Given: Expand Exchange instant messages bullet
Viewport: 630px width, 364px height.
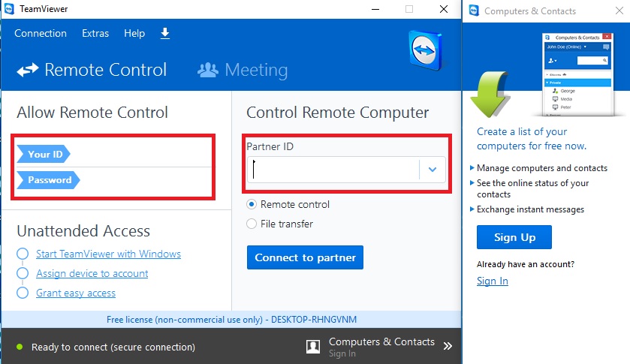Looking at the screenshot, I should 472,209.
